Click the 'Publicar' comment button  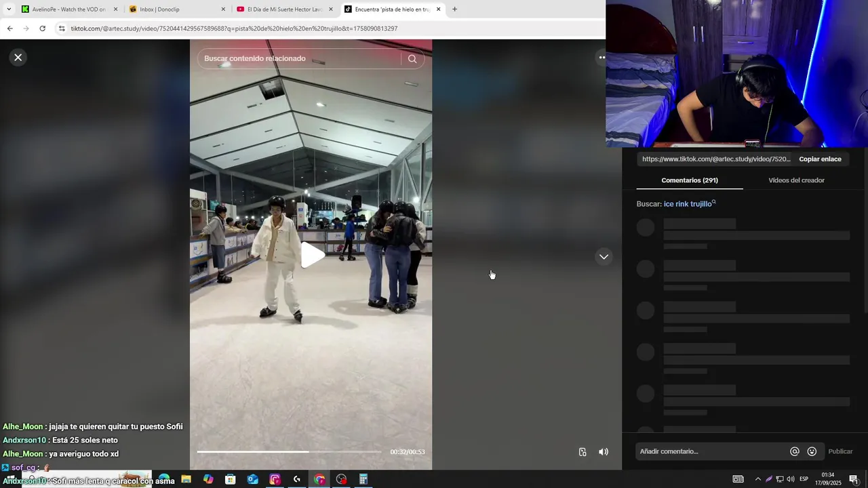(840, 451)
